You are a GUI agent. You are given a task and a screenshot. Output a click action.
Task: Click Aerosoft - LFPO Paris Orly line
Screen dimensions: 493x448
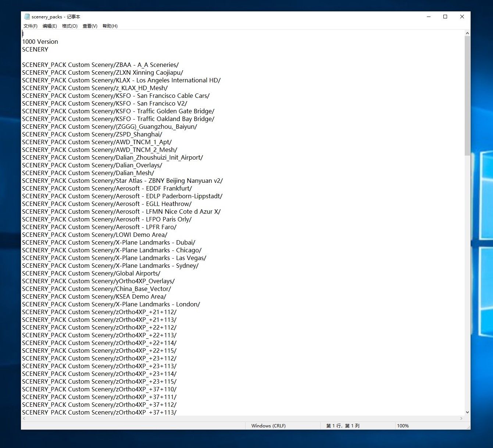(x=107, y=219)
